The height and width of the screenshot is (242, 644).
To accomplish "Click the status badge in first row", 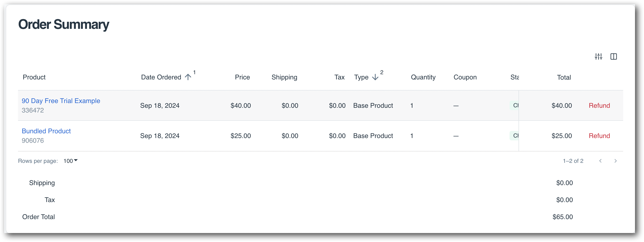I will click(x=515, y=106).
